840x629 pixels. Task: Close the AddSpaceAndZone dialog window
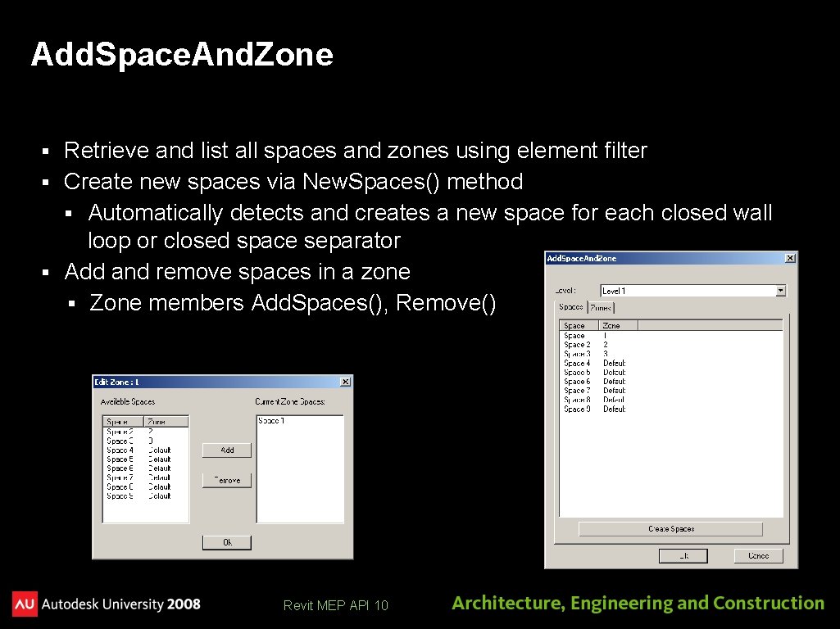point(790,258)
